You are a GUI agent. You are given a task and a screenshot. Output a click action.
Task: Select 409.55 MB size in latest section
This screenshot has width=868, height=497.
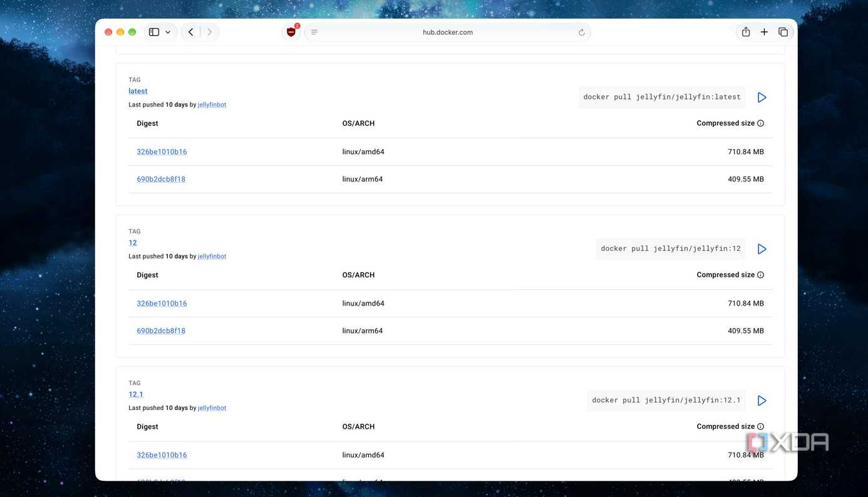(x=746, y=179)
